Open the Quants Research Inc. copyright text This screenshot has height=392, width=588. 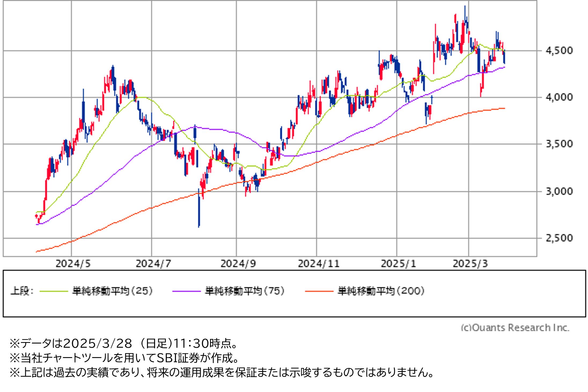point(515,327)
